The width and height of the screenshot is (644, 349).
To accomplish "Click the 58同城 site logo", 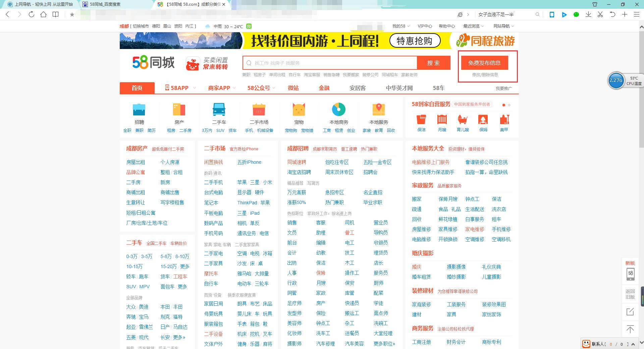I will [153, 63].
